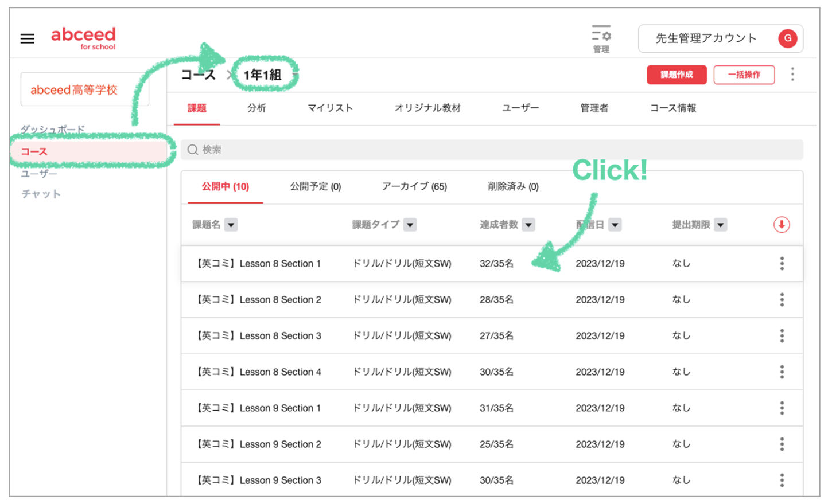
Task: Click the 一括操作 button
Action: coord(744,75)
